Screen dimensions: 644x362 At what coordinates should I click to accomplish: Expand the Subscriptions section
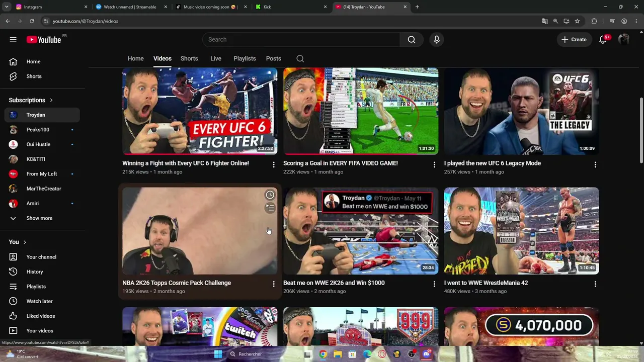pos(31,100)
